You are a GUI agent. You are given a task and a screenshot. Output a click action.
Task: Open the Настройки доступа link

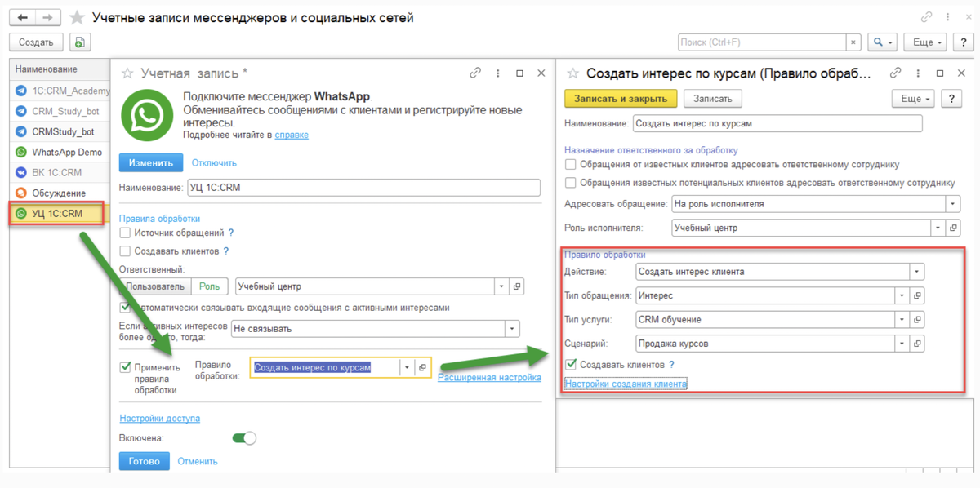pos(159,419)
